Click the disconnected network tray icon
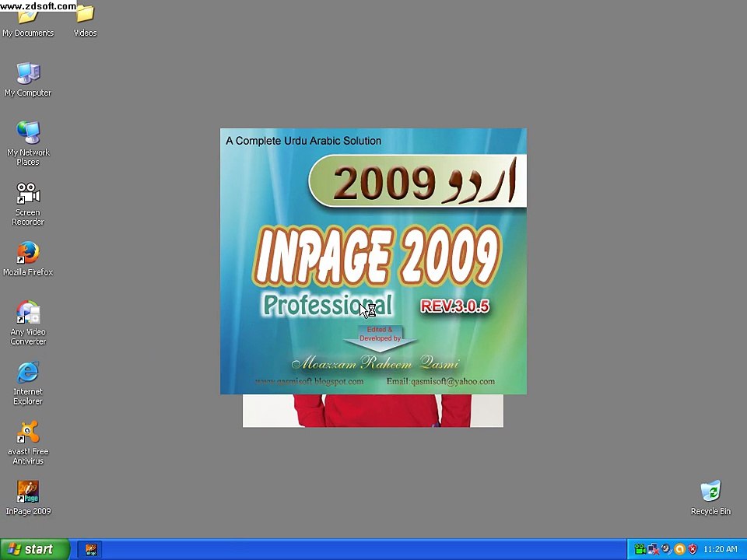The height and width of the screenshot is (560, 747). (653, 550)
